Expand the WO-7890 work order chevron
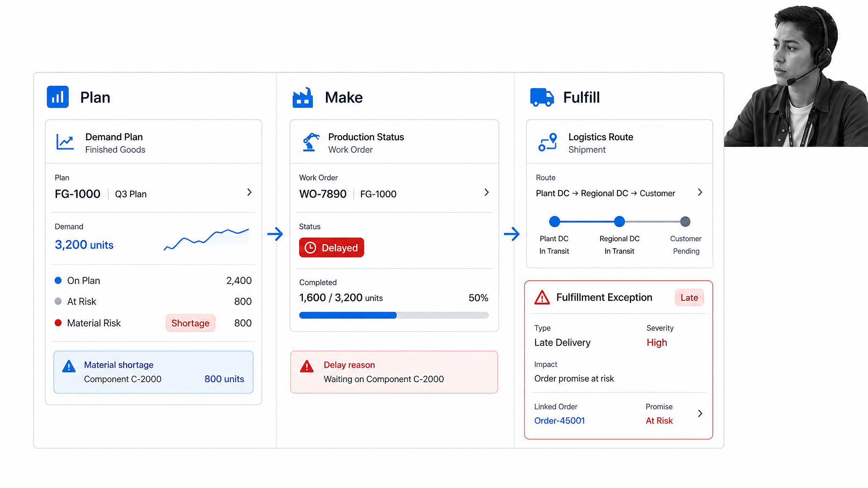This screenshot has width=868, height=488. coord(487,192)
